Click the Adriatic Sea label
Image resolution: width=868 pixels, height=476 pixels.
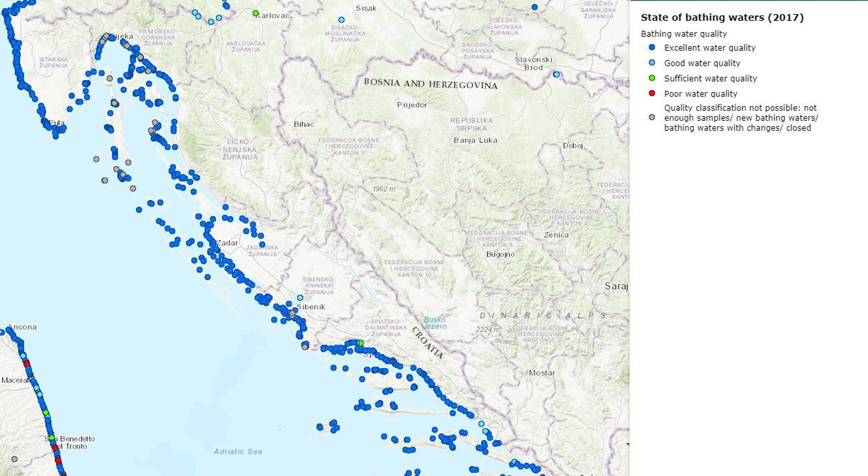(x=238, y=451)
